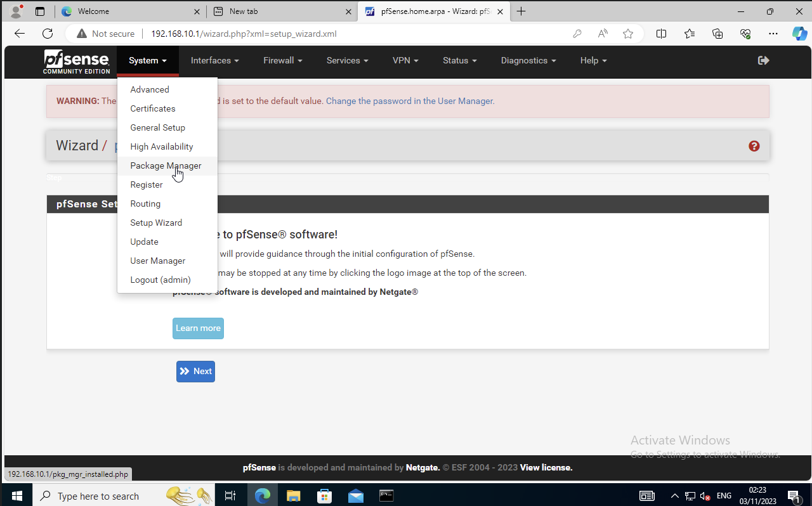812x506 pixels.
Task: Open Windows Start menu
Action: coord(16,496)
